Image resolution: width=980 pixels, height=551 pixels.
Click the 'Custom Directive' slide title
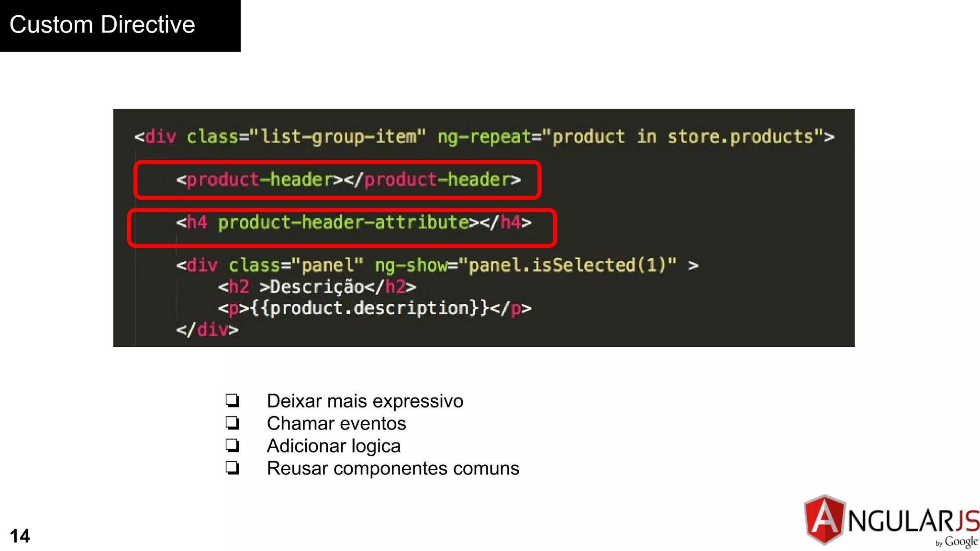pos(102,25)
